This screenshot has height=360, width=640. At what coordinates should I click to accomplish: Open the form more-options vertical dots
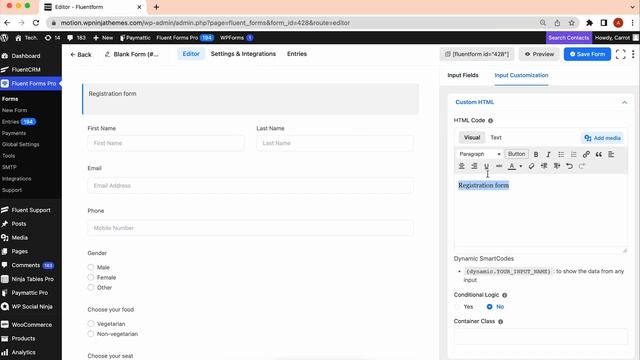pyautogui.click(x=633, y=54)
